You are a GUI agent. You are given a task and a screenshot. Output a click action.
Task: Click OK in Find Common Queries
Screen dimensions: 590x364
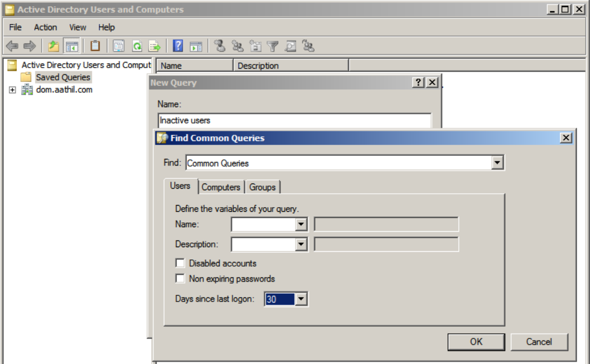click(476, 342)
